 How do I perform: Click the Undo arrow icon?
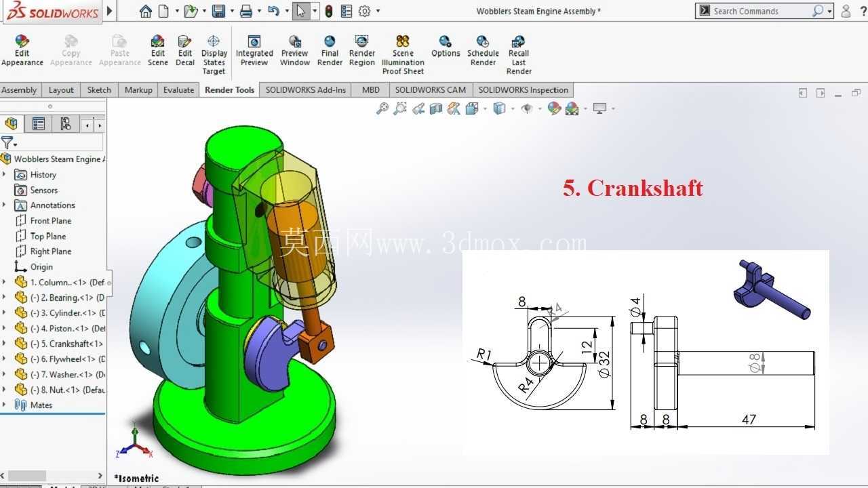point(273,11)
